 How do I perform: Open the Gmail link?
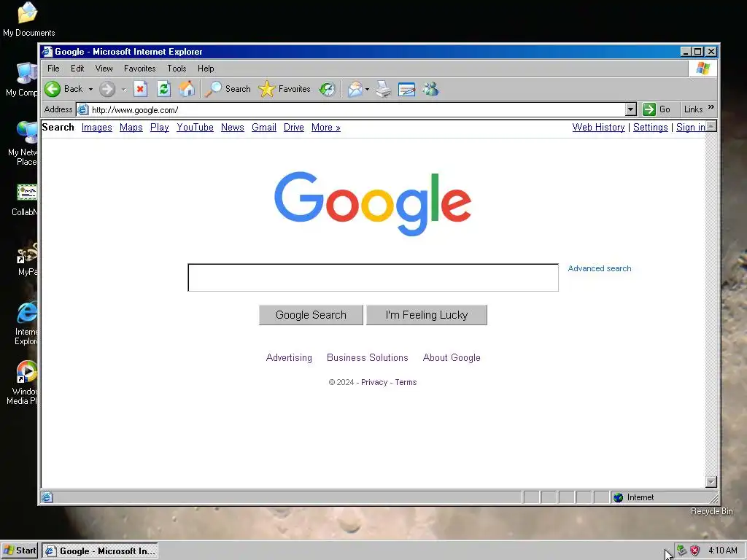264,127
